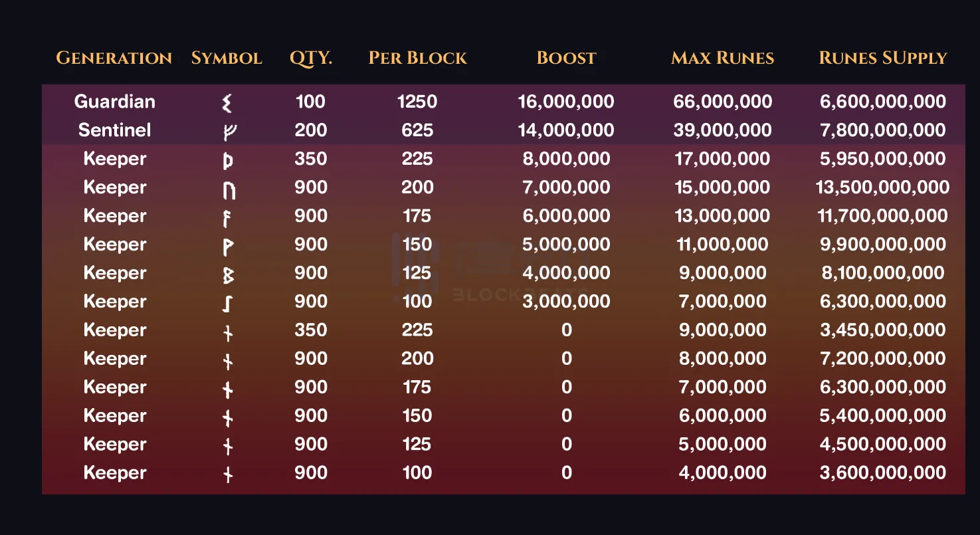Select rune symbol in the 7,200,000,000 supply row

(227, 361)
